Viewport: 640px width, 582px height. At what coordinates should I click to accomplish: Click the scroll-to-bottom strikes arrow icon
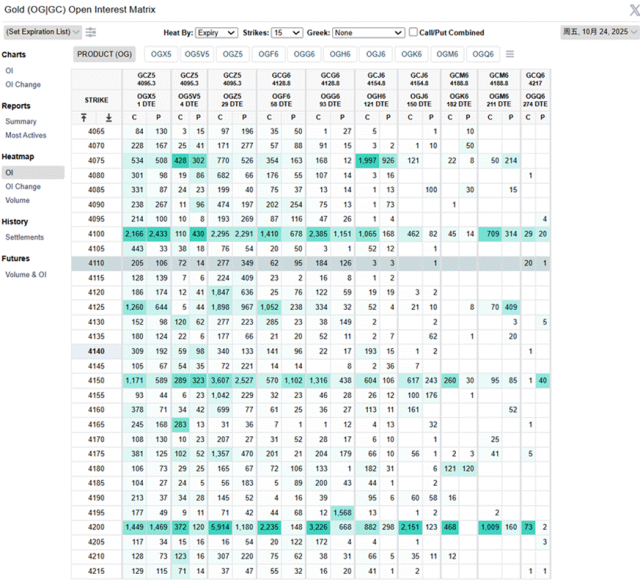pos(108,117)
